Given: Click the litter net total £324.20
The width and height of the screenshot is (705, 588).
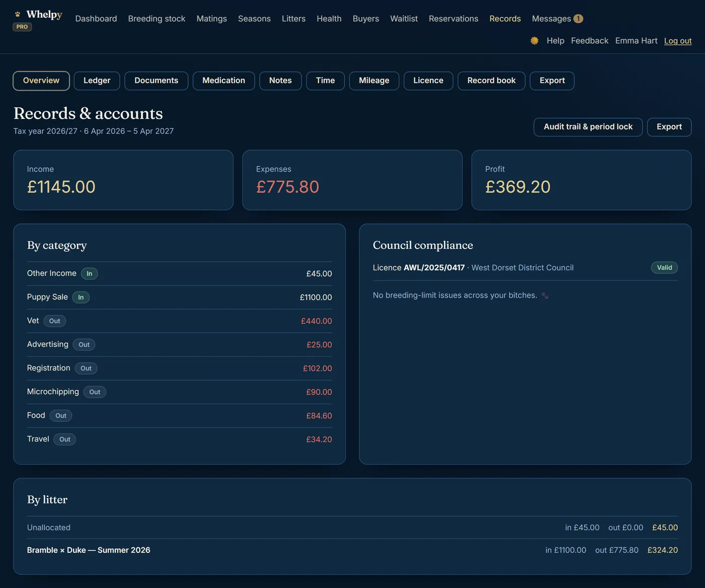Looking at the screenshot, I should coord(662,550).
